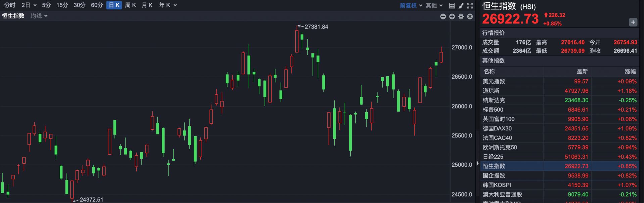The width and height of the screenshot is (644, 203).
Task: Switch to the 周K chart tab
Action: [x=130, y=5]
